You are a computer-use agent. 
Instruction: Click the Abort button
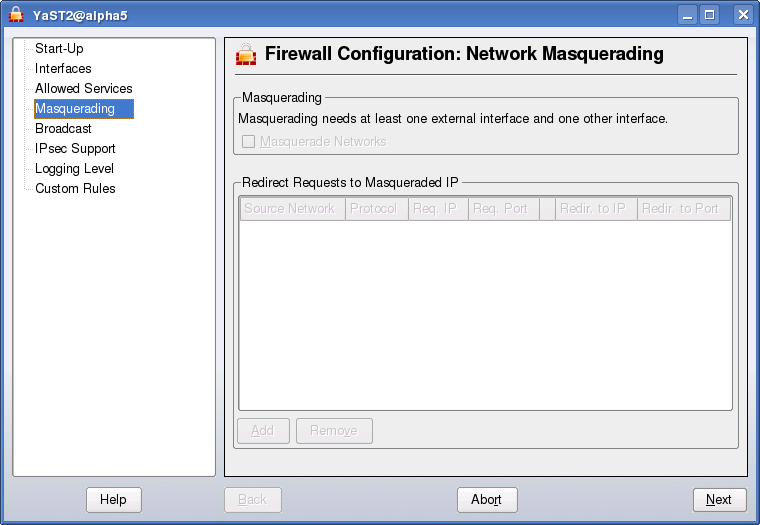point(486,500)
